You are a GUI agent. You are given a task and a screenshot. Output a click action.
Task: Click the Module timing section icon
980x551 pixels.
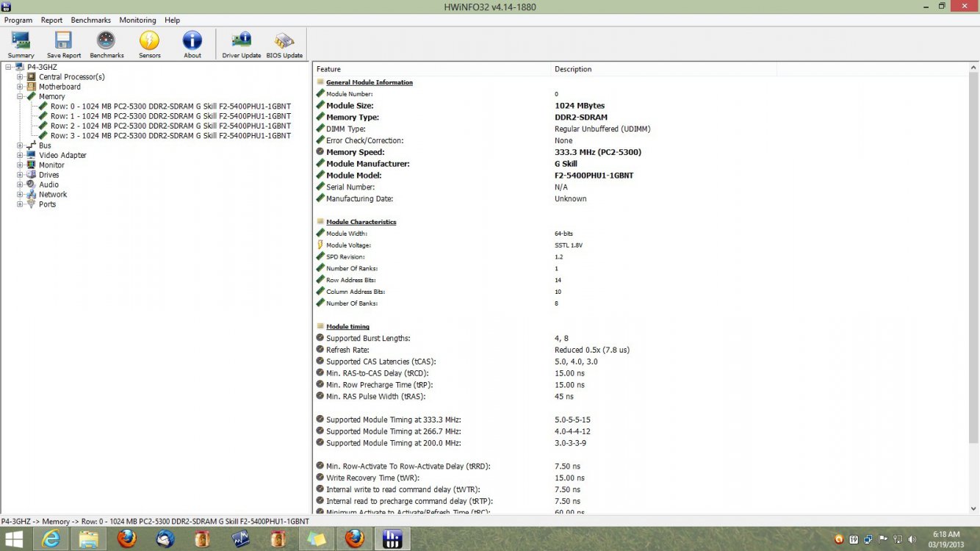coord(320,326)
